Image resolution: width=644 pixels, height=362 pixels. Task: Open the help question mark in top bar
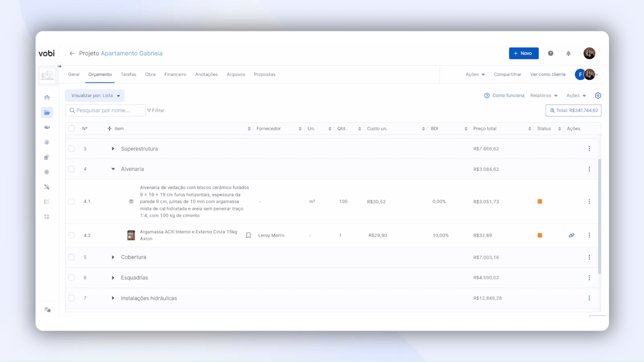[550, 53]
